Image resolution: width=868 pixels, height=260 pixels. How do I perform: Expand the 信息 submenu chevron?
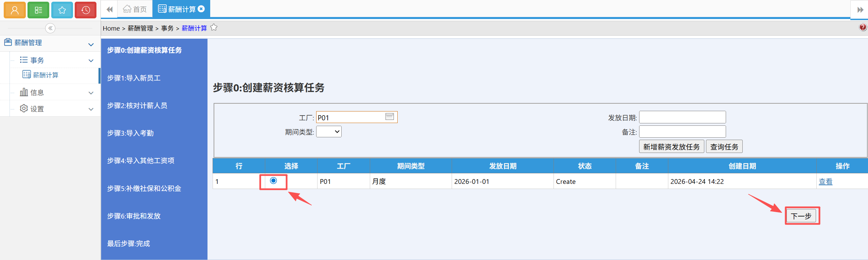tap(91, 93)
